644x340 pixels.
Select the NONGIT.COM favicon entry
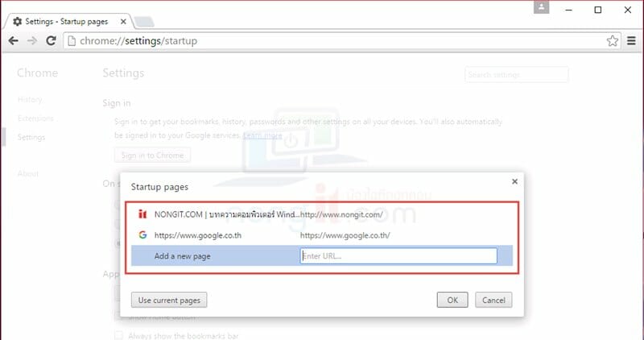(x=142, y=214)
